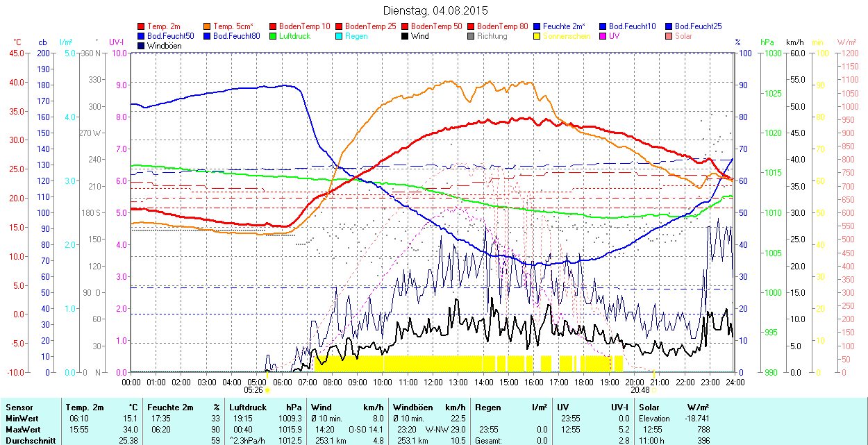This screenshot has width=868, height=445.
Task: Click the yellow Sonnenschein legend square
Action: (x=537, y=36)
